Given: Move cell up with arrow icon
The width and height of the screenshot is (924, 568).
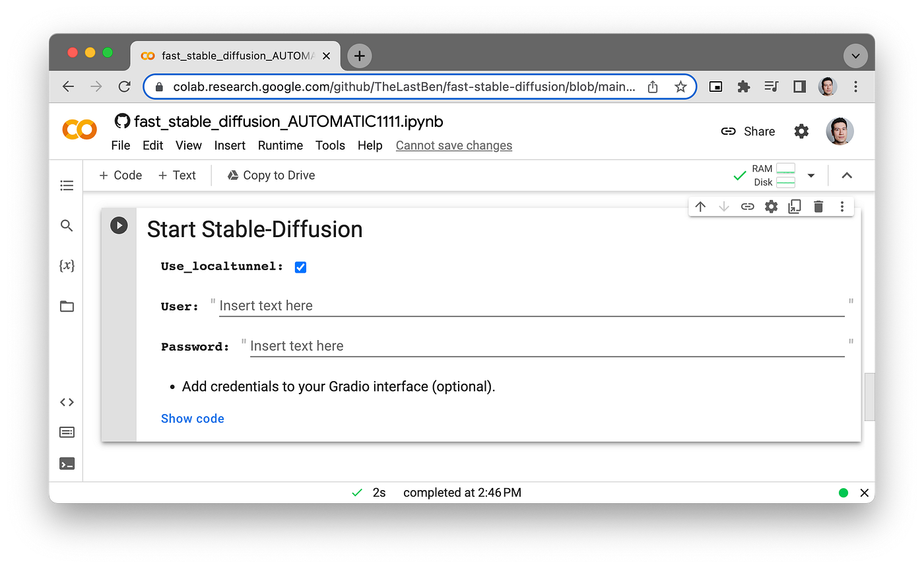Looking at the screenshot, I should (700, 207).
